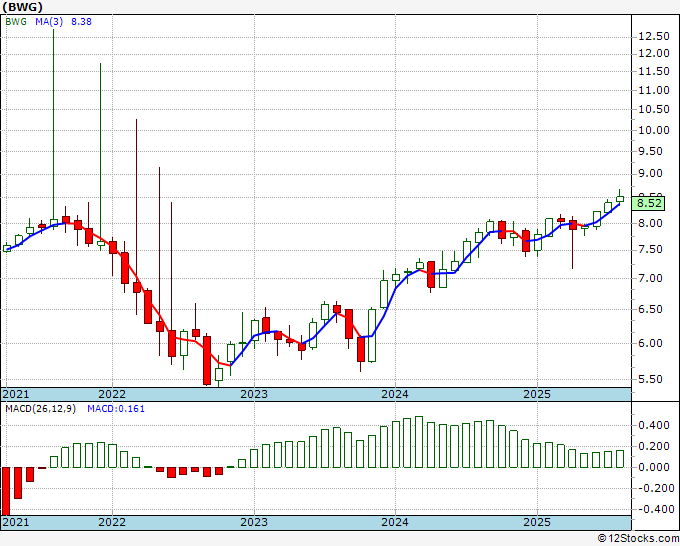Image resolution: width=680 pixels, height=546 pixels.
Task: Click 2025 on the price chart timeline
Action: click(537, 394)
